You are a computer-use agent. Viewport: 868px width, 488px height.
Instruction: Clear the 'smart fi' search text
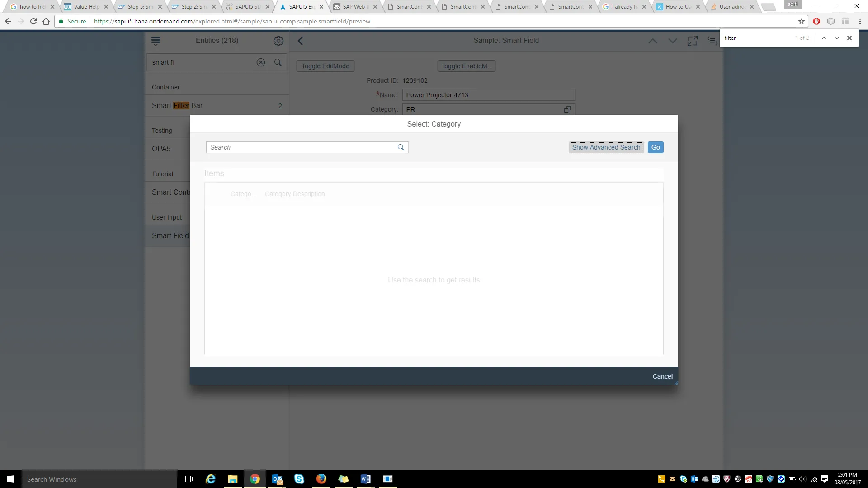(261, 62)
